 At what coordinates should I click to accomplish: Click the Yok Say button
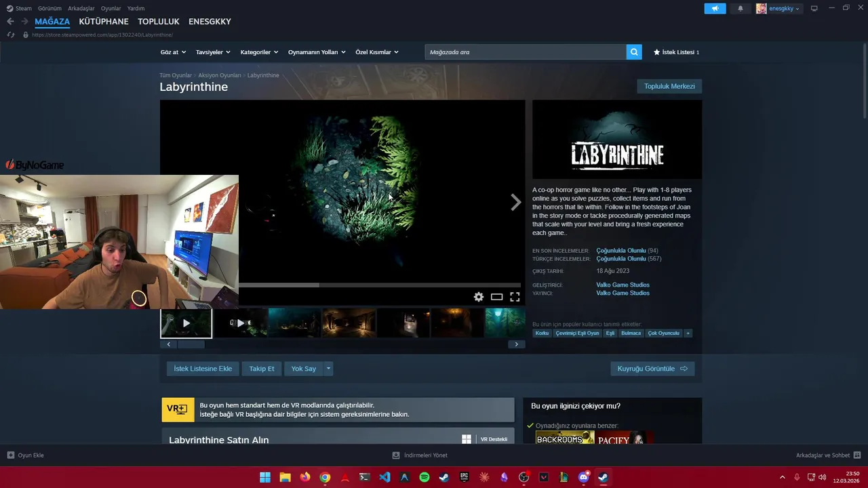coord(304,369)
